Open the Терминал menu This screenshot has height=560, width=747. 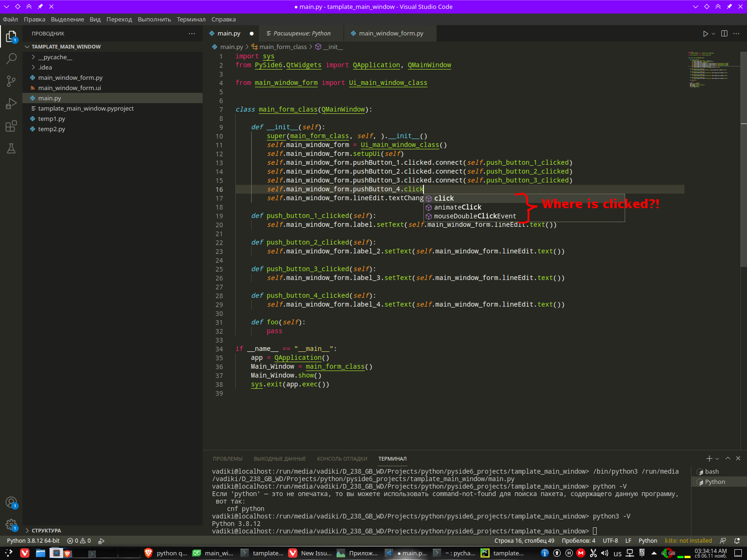pyautogui.click(x=191, y=20)
